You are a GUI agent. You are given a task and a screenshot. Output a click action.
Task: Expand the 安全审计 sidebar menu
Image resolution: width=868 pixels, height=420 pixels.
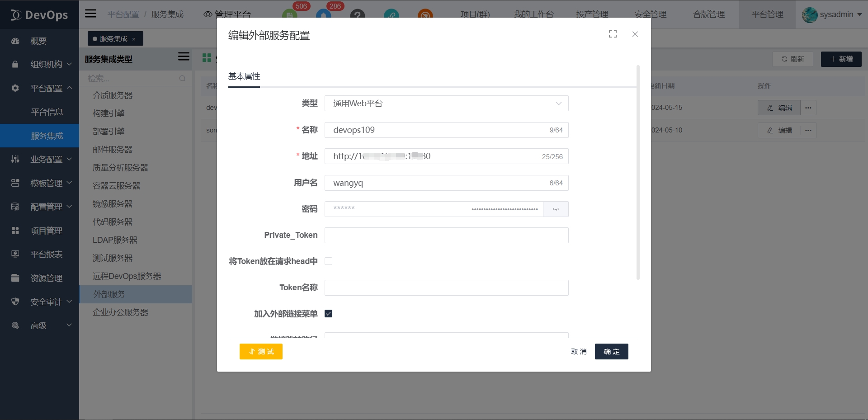[x=46, y=302]
